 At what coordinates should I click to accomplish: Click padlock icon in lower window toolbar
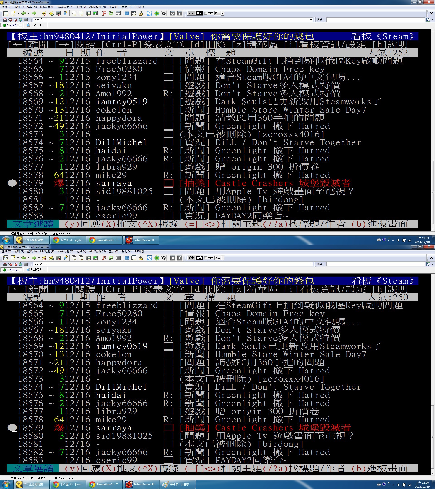141,258
